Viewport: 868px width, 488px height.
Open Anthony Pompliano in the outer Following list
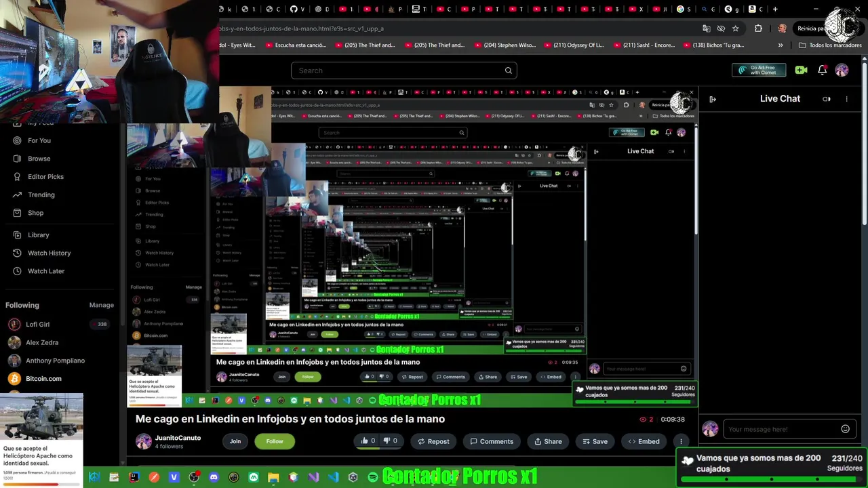(55, 361)
